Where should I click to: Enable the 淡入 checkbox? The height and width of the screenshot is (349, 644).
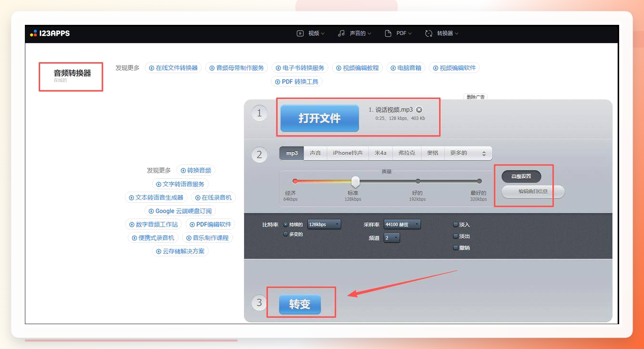click(455, 224)
